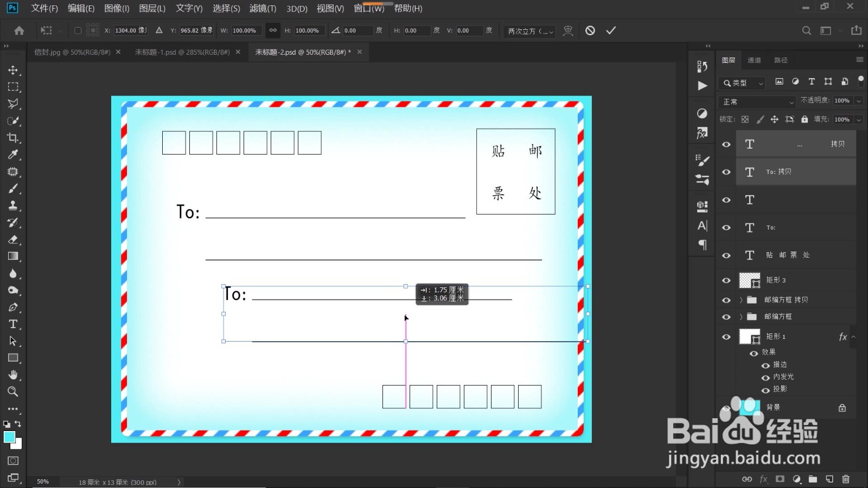The image size is (868, 488).
Task: Toggle visibility of 投影 effect
Action: pos(765,390)
